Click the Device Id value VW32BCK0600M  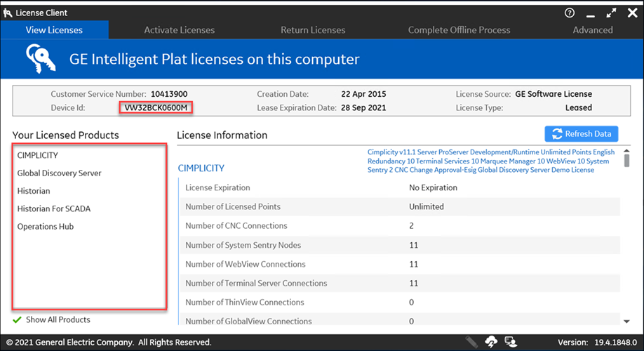click(x=156, y=107)
